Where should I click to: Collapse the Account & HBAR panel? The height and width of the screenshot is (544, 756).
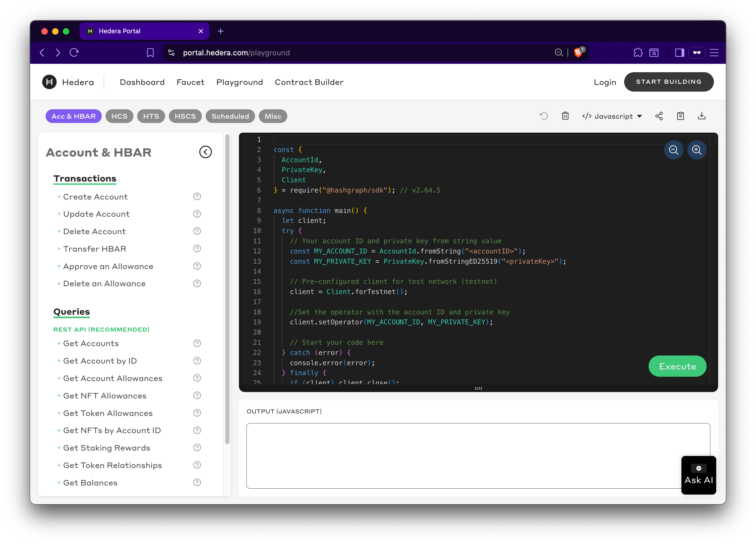[205, 152]
